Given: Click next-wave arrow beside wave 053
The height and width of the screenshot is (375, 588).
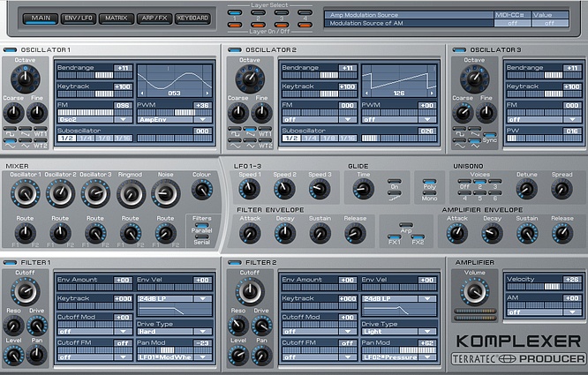Looking at the screenshot, I should pos(207,93).
